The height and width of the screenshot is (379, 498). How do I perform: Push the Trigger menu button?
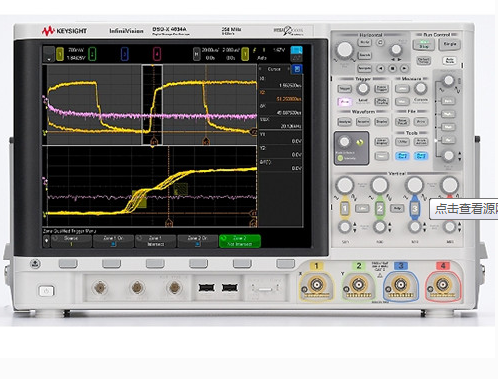[345, 89]
